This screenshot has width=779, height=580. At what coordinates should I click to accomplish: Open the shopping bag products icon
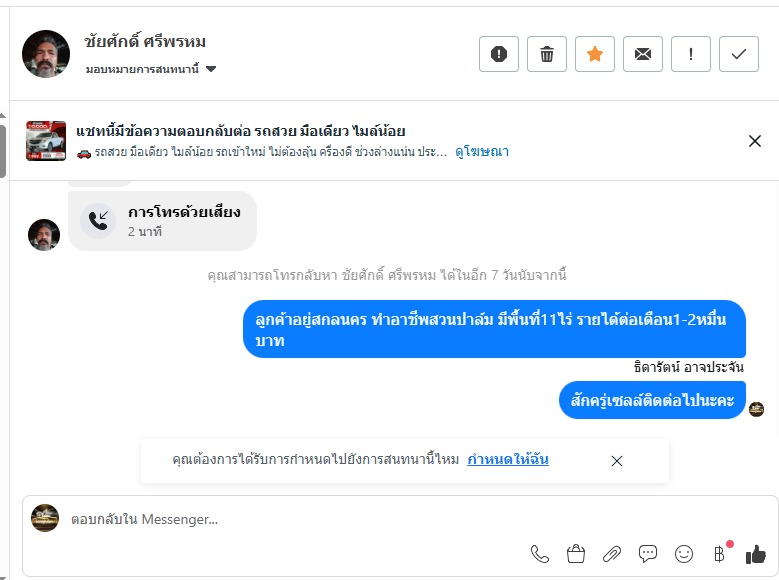576,553
